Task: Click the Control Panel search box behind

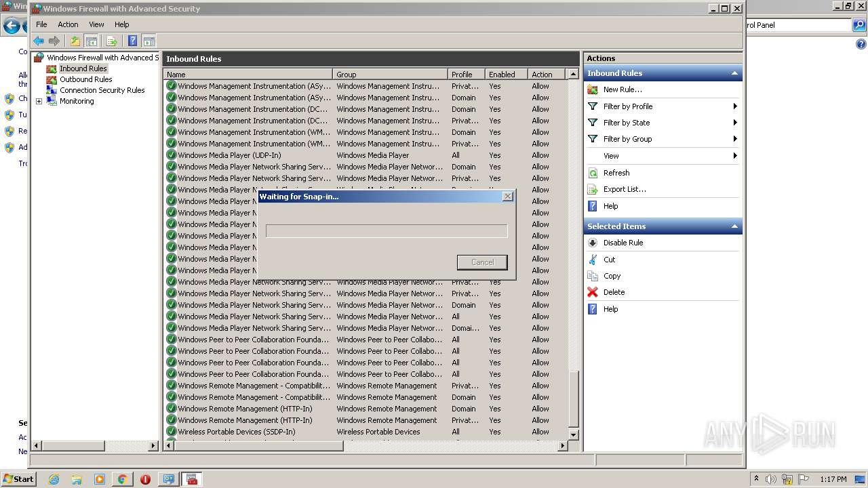Action: tap(797, 25)
